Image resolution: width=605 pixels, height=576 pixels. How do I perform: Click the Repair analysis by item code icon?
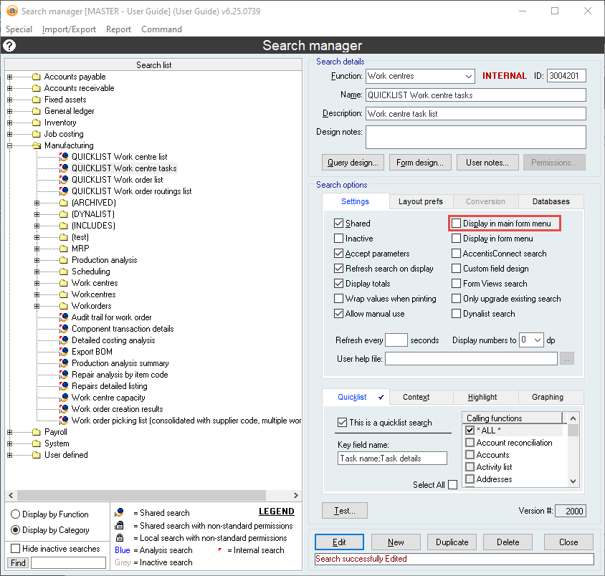click(x=64, y=375)
